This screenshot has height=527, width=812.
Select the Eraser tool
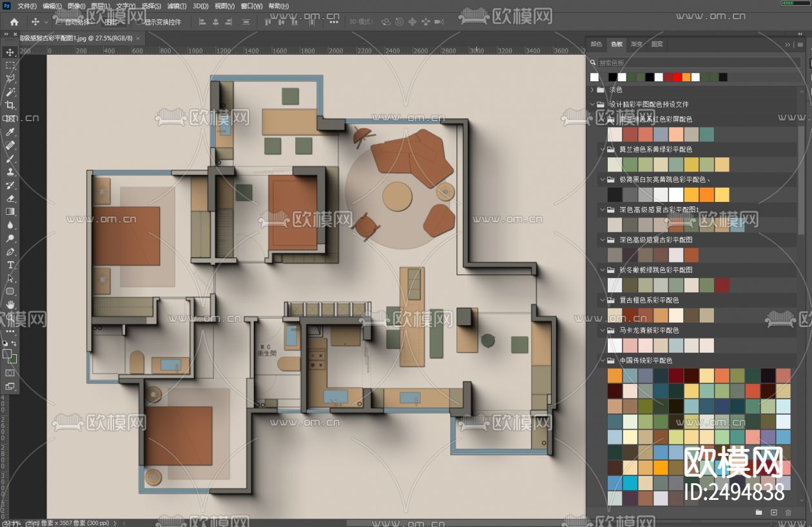10,198
